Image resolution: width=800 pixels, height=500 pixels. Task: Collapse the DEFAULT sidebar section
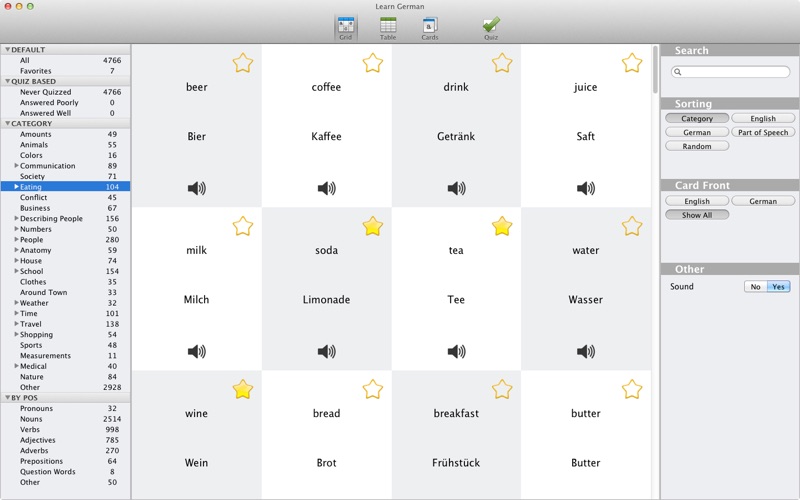click(8, 49)
